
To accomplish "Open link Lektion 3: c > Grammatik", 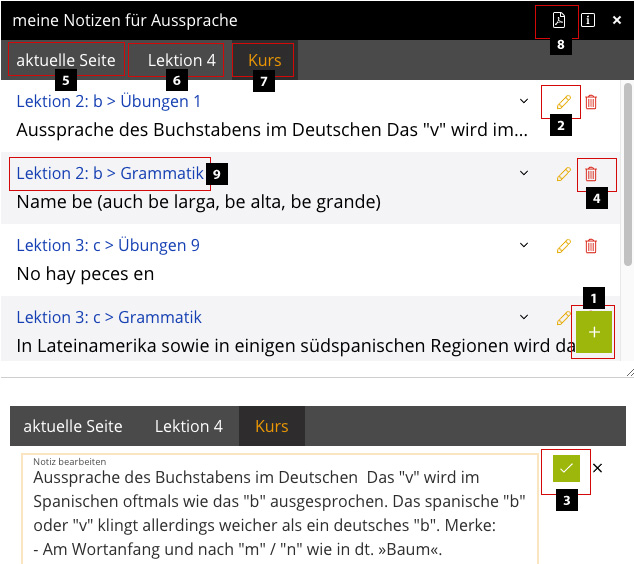I will (x=109, y=317).
